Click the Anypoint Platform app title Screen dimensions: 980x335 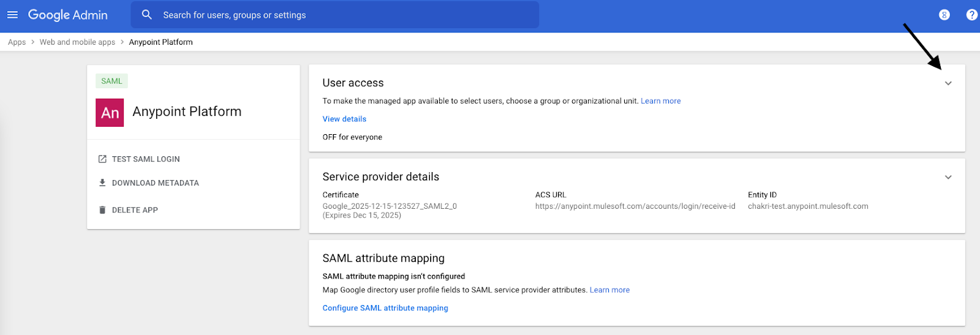(x=187, y=111)
